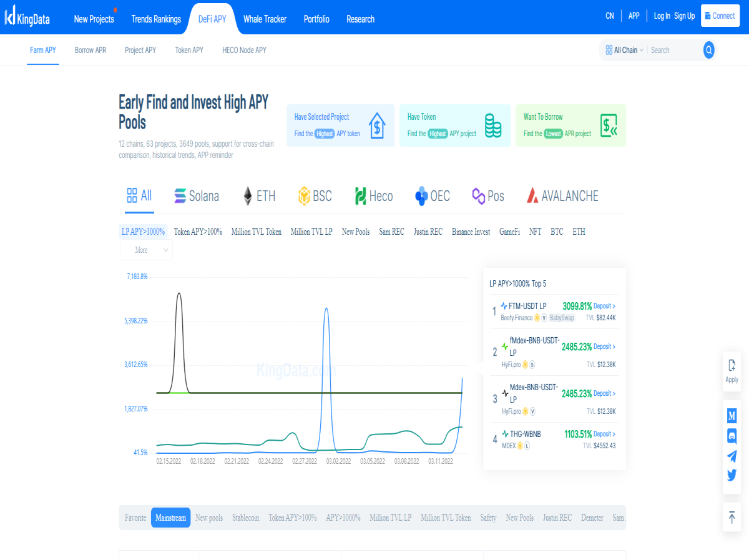The width and height of the screenshot is (749, 560).
Task: Select the Demeter pool filter
Action: point(592,518)
